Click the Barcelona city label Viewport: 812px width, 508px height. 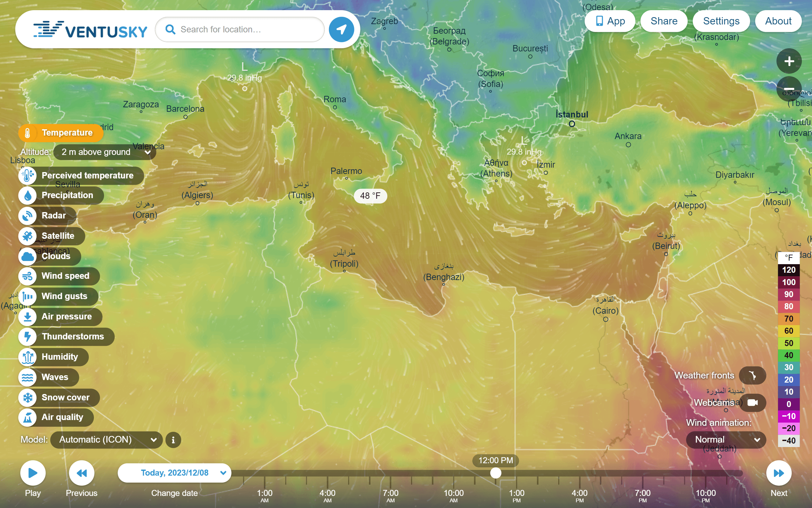click(x=185, y=109)
